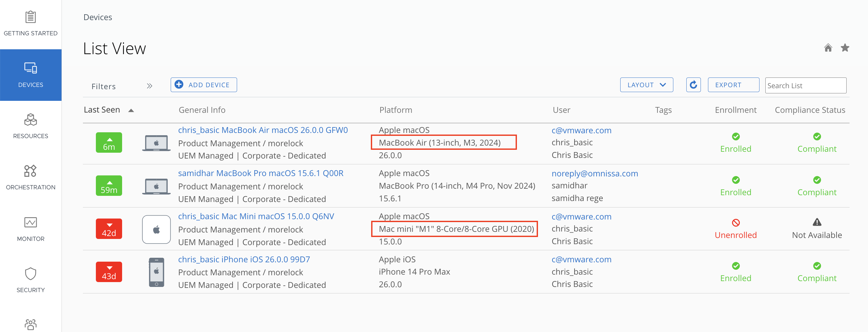This screenshot has height=332, width=868.
Task: Click the home icon near List View
Action: click(x=828, y=48)
